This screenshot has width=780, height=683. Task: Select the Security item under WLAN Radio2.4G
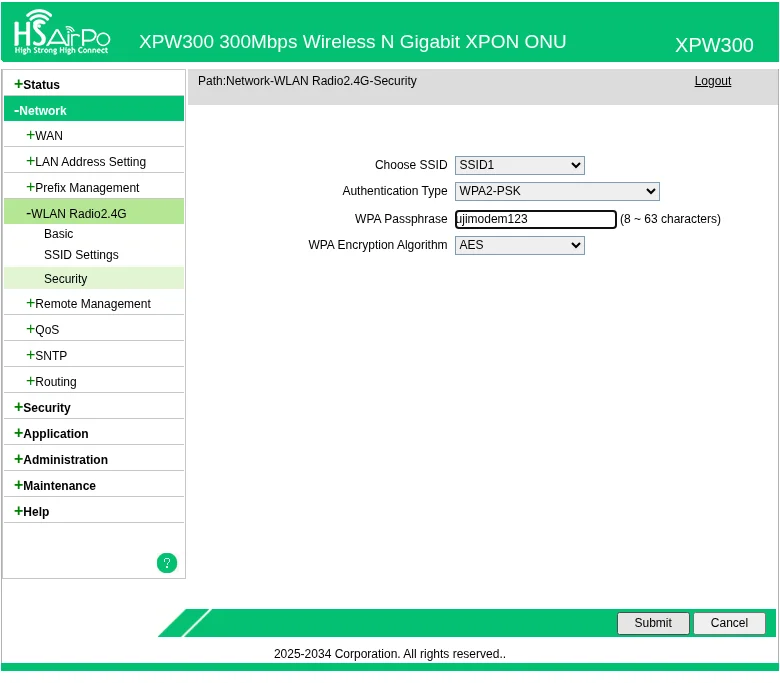point(94,279)
